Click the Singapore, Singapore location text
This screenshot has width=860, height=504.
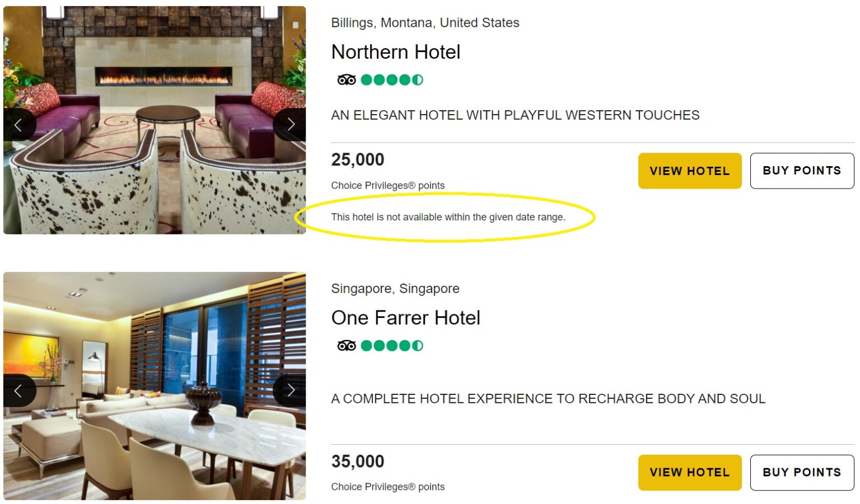395,289
